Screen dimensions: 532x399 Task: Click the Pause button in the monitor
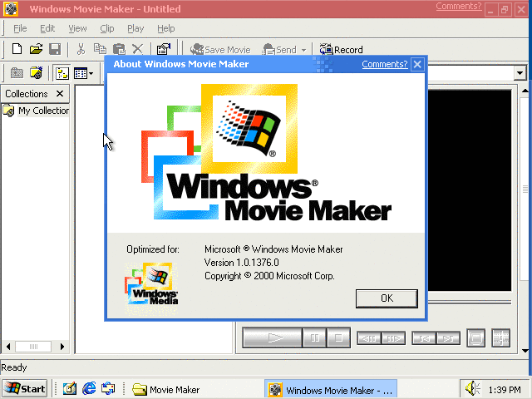coord(314,338)
